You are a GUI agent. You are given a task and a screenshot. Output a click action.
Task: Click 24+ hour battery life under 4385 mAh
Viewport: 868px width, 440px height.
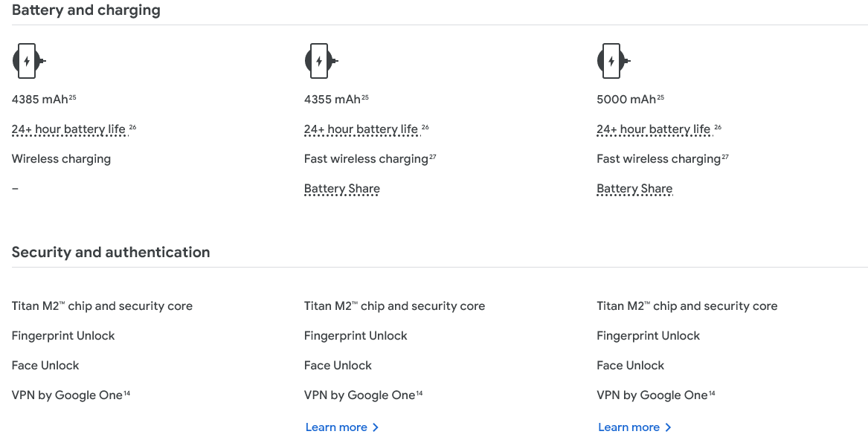(x=68, y=129)
